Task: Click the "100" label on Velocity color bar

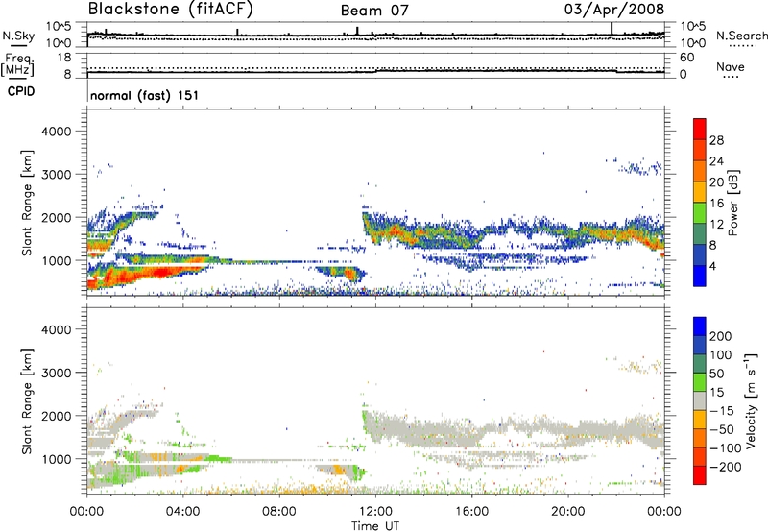Action: pyautogui.click(x=721, y=354)
